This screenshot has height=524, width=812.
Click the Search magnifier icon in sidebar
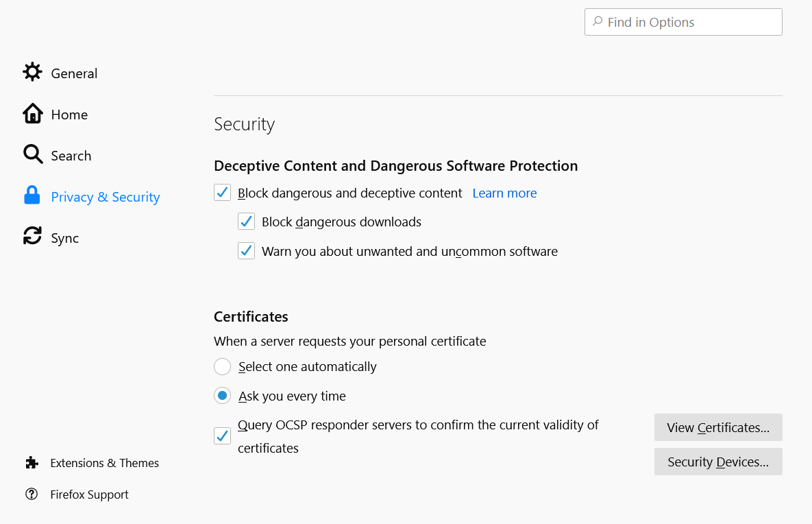click(32, 155)
